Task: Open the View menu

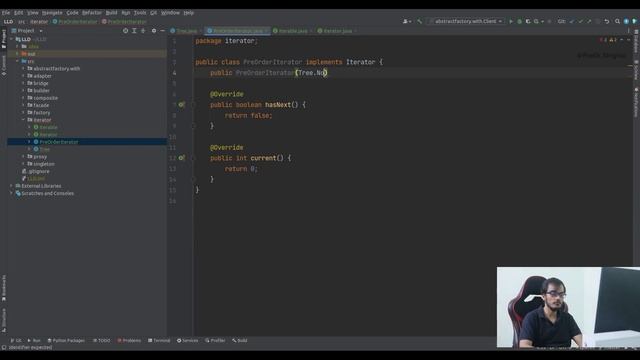Action: 33,13
